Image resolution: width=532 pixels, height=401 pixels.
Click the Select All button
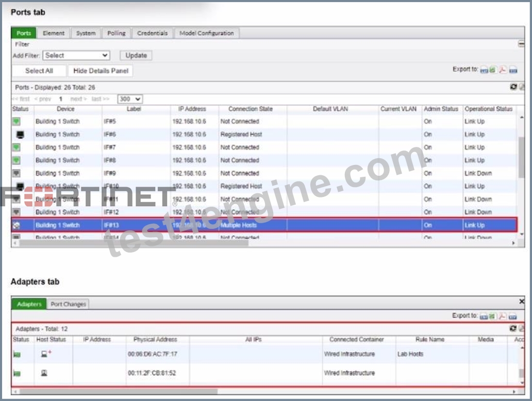(x=39, y=71)
